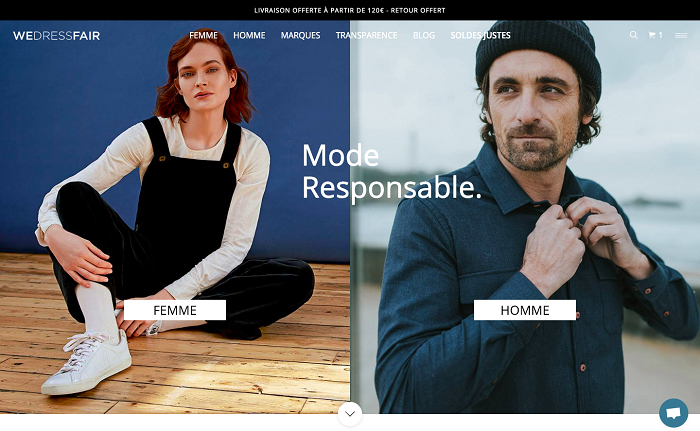Open the TRANSPARENCE page link

[x=367, y=35]
